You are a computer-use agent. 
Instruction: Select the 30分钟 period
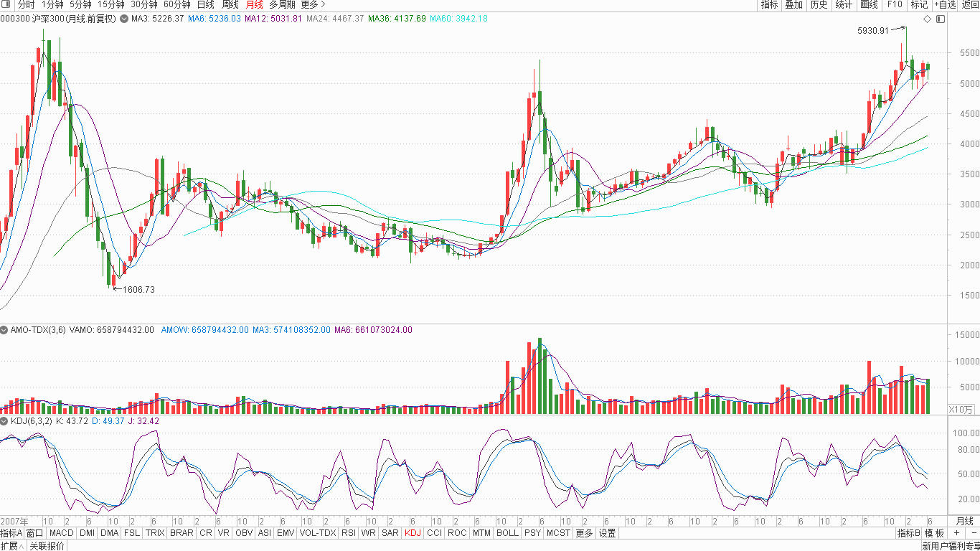click(143, 4)
